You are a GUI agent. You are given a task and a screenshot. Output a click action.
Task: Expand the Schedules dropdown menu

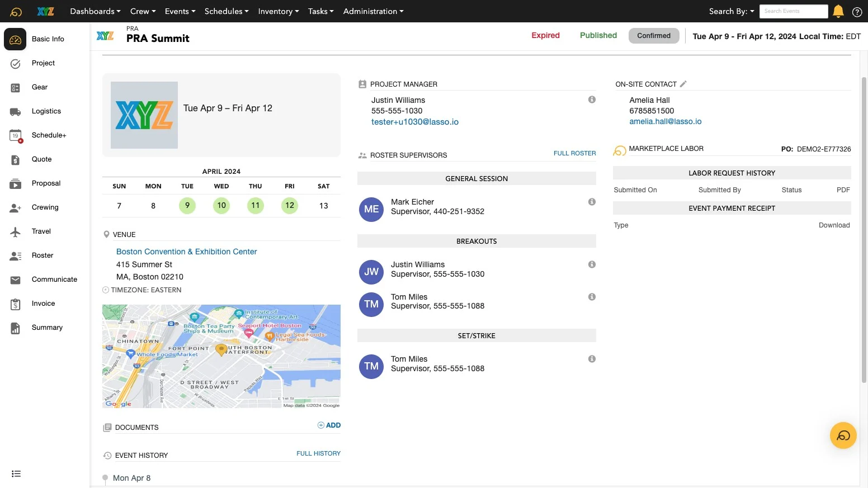pyautogui.click(x=227, y=11)
